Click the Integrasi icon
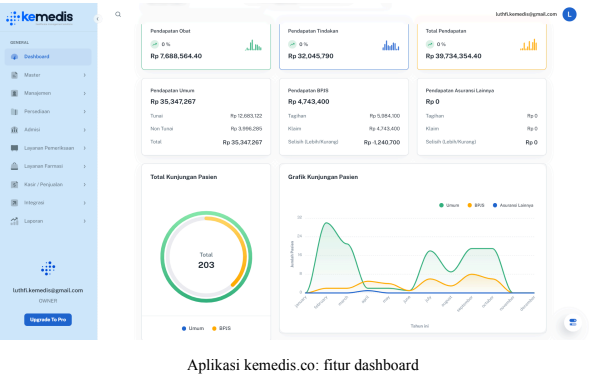The height and width of the screenshot is (377, 589). (x=14, y=203)
